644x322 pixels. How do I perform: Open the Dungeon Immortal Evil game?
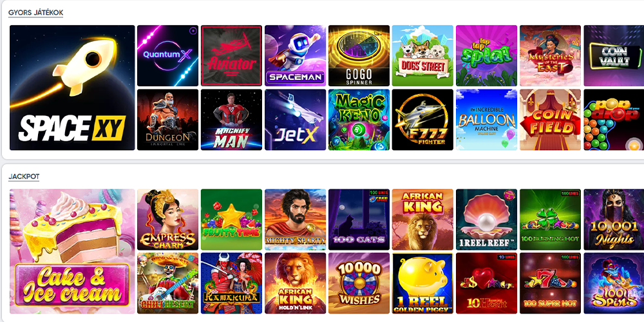coord(167,120)
